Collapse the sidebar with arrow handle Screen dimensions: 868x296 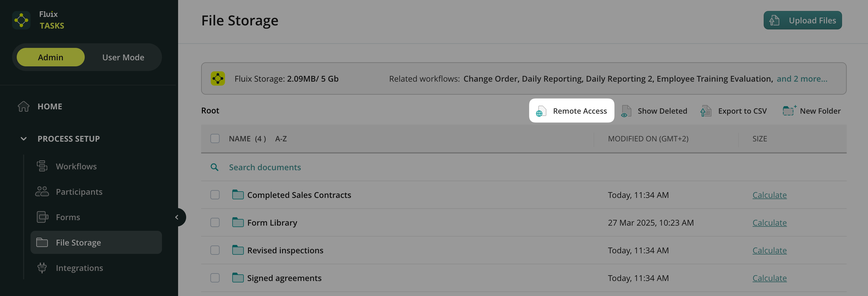177,217
